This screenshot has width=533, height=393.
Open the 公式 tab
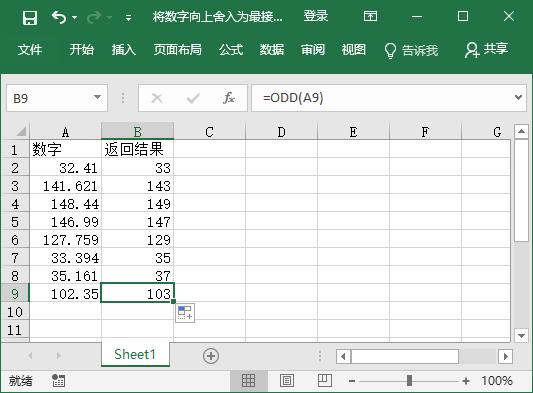tap(231, 50)
